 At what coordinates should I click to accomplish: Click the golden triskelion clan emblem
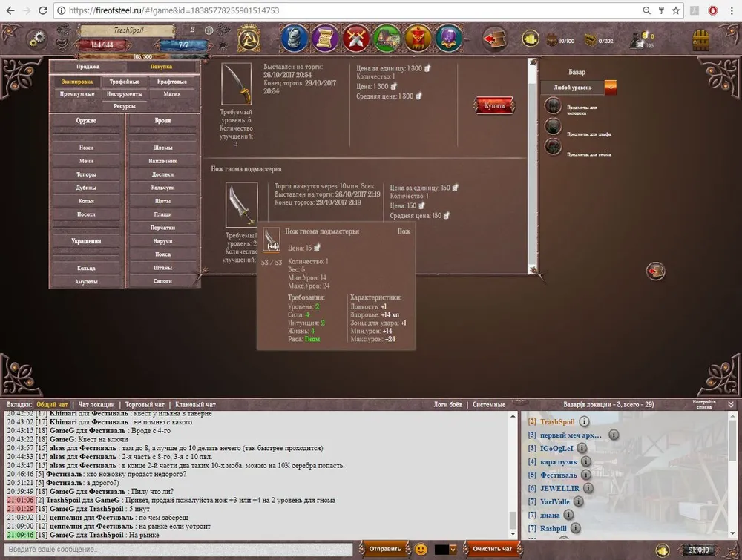point(248,37)
